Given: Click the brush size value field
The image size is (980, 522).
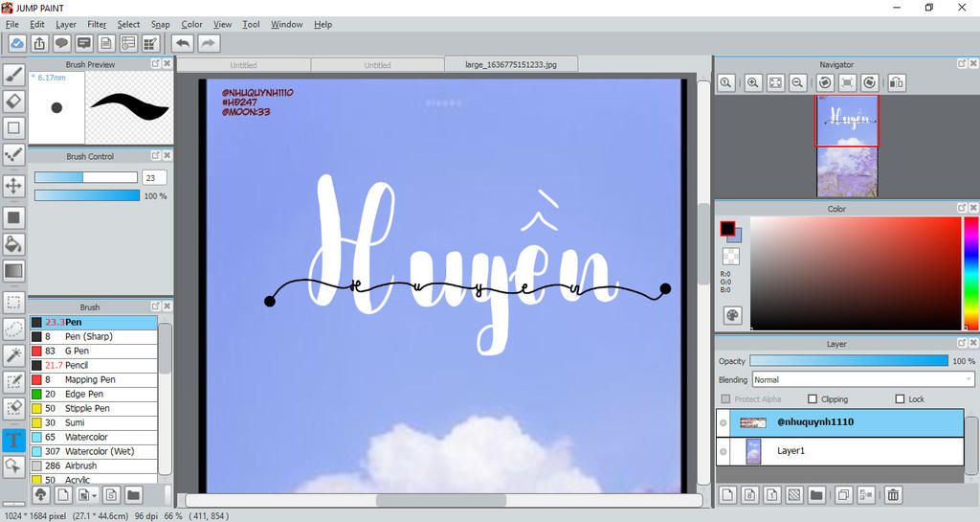Looking at the screenshot, I should pyautogui.click(x=154, y=177).
